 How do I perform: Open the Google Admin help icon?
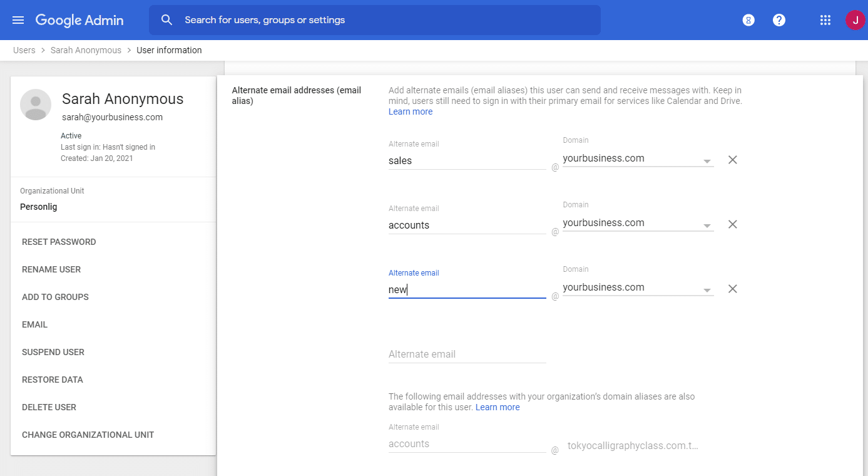point(779,19)
